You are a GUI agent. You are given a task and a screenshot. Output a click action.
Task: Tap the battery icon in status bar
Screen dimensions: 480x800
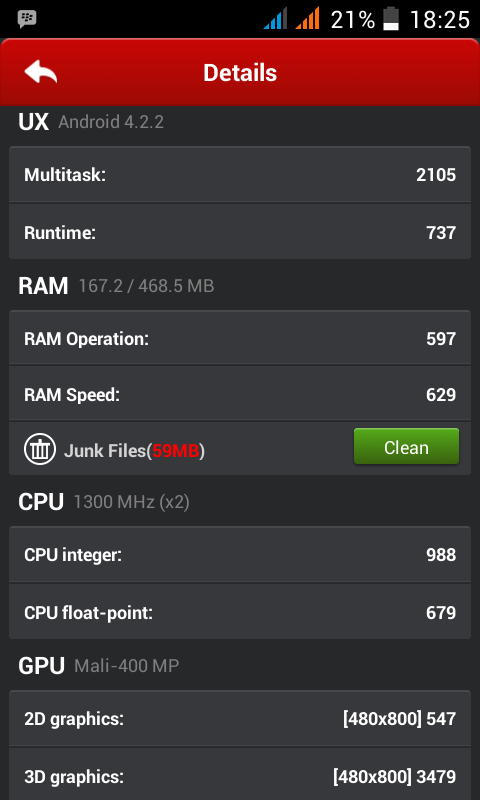[391, 19]
